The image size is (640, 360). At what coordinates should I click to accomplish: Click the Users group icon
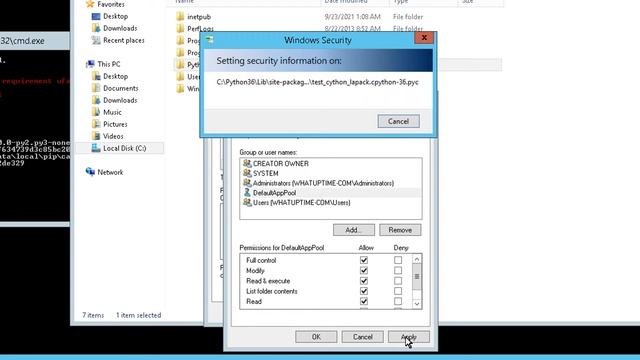(x=247, y=202)
